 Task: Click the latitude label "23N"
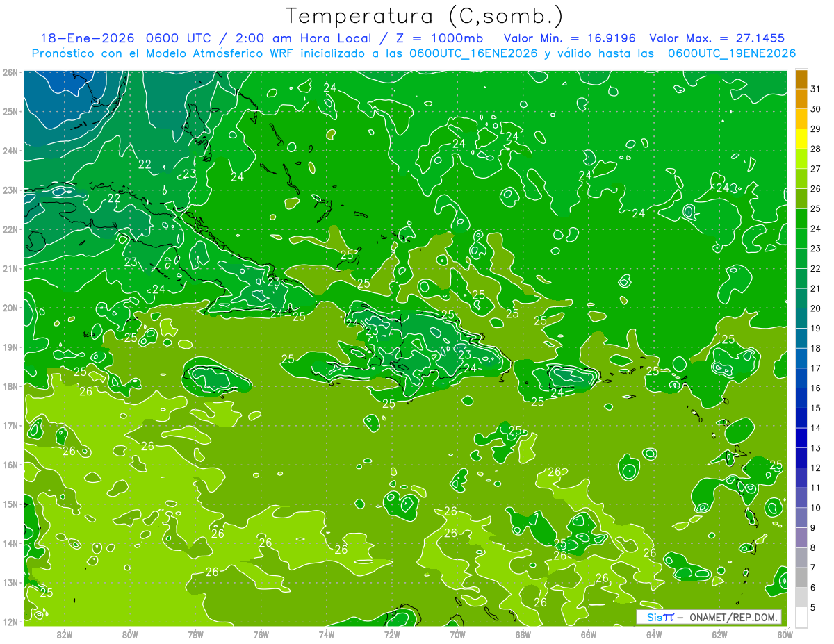[10, 190]
